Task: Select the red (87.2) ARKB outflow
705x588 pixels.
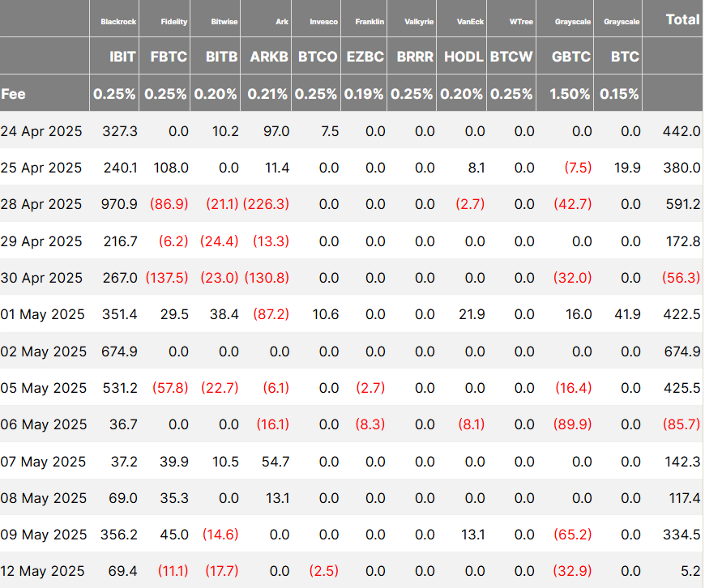Action: click(x=271, y=314)
